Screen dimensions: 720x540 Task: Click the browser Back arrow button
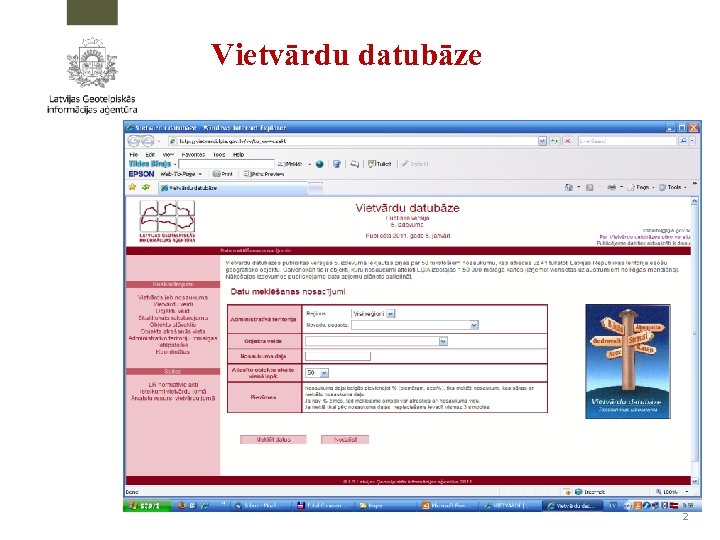point(135,141)
